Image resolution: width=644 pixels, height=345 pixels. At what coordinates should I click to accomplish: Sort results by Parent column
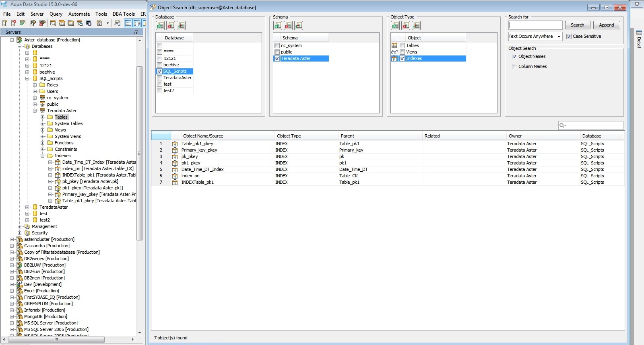380,136
